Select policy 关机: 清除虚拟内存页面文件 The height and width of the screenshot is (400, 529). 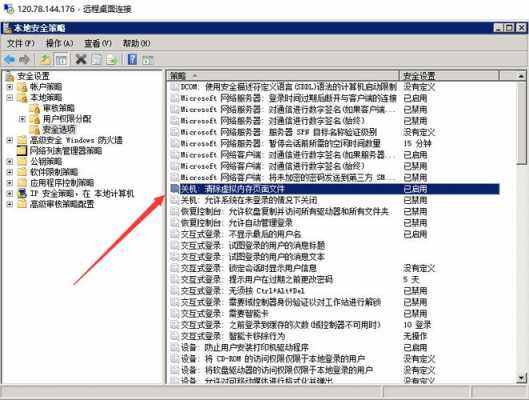coord(335,189)
